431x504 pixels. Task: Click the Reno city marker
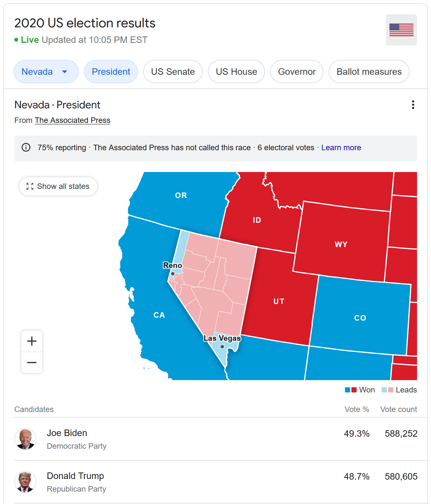tap(173, 274)
